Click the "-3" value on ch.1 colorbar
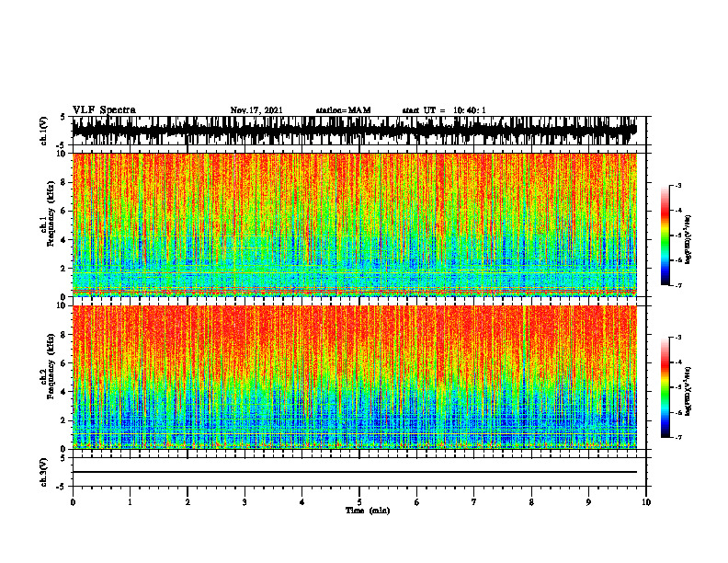 coord(678,185)
